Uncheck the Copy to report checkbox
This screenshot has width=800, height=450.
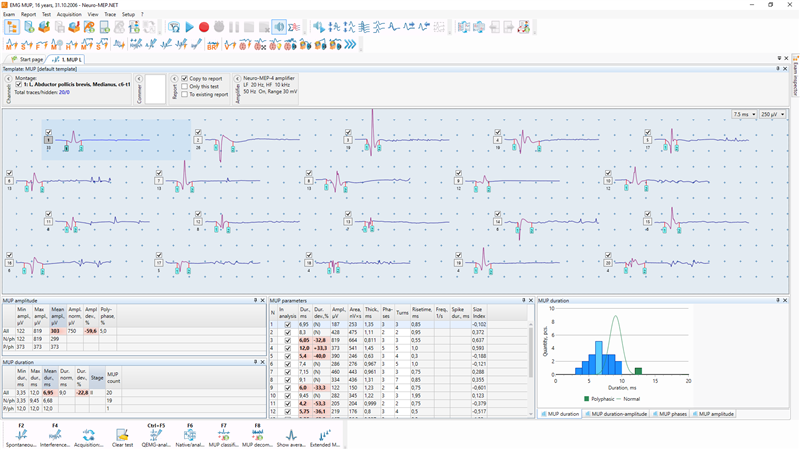point(185,78)
